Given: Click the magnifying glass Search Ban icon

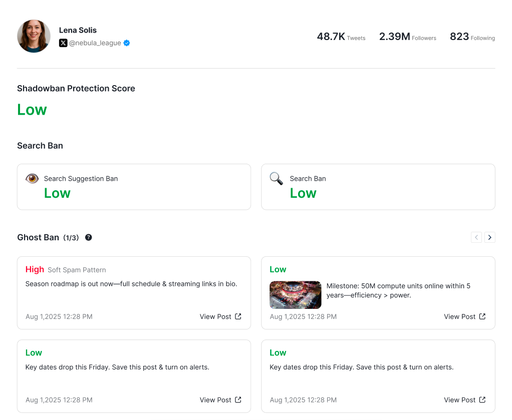Looking at the screenshot, I should click(276, 179).
